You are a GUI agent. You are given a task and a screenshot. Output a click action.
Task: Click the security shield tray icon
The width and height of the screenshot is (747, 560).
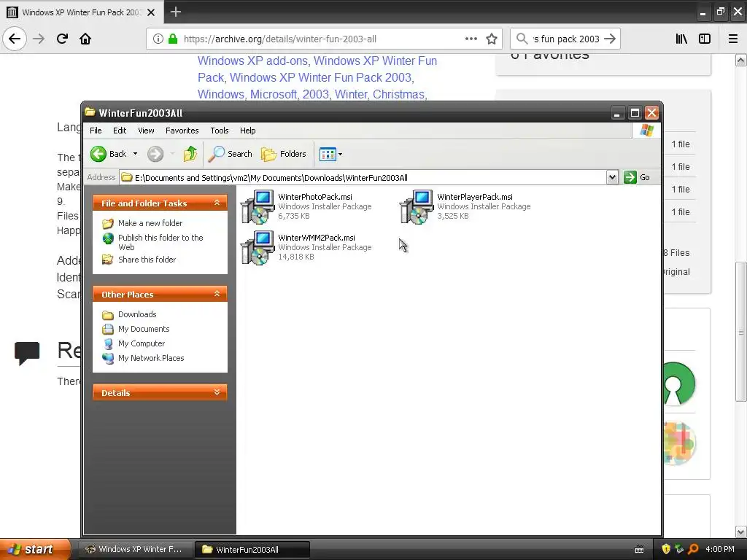point(665,549)
